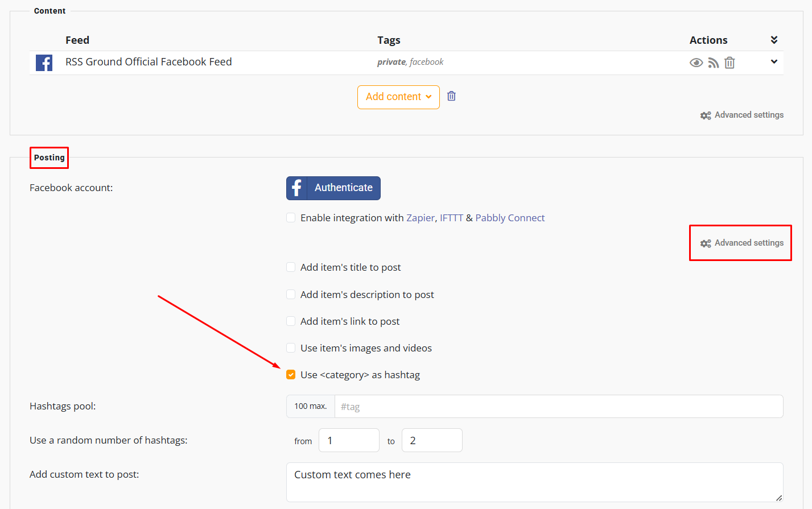Click the Hashtags pool input field

pyautogui.click(x=559, y=407)
